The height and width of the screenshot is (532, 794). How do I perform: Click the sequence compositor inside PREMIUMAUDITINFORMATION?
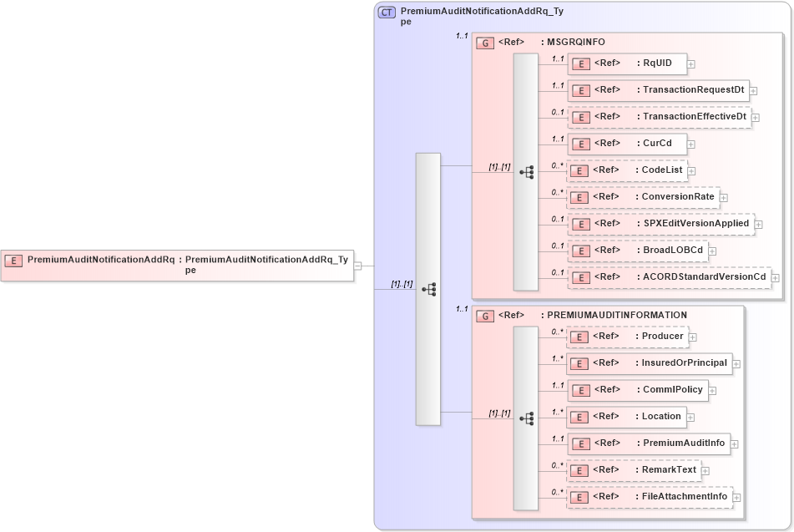[527, 417]
